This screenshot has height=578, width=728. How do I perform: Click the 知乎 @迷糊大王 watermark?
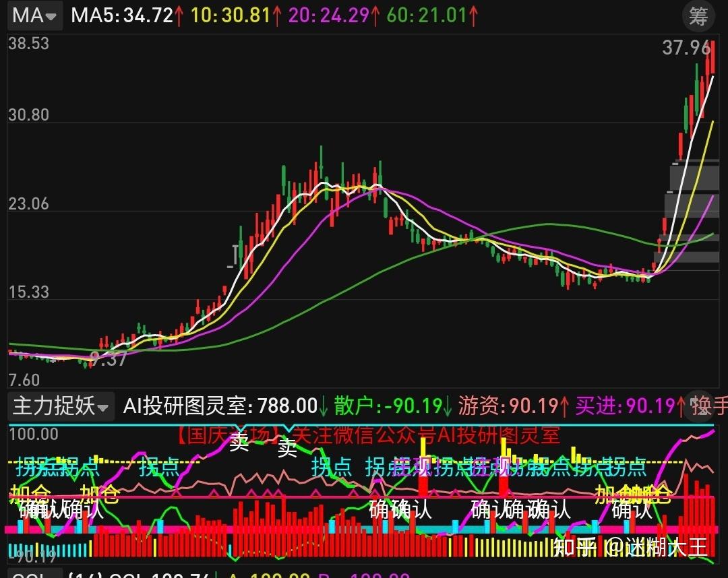(630, 548)
